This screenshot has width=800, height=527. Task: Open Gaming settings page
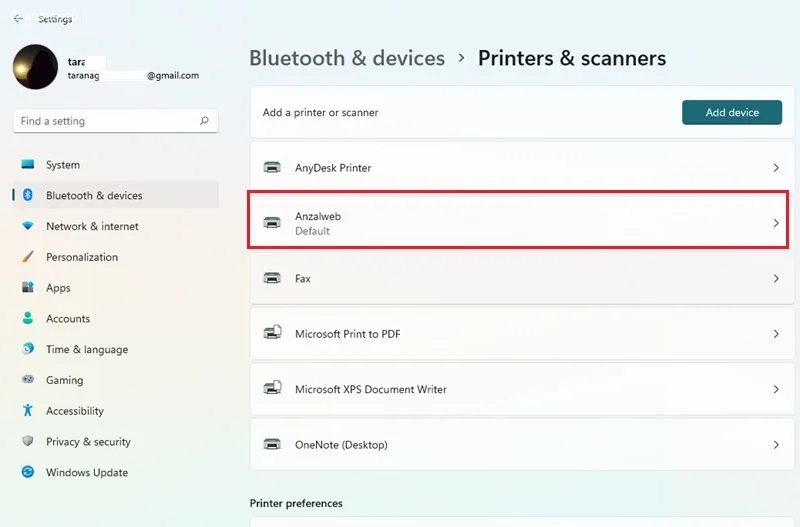[116, 380]
